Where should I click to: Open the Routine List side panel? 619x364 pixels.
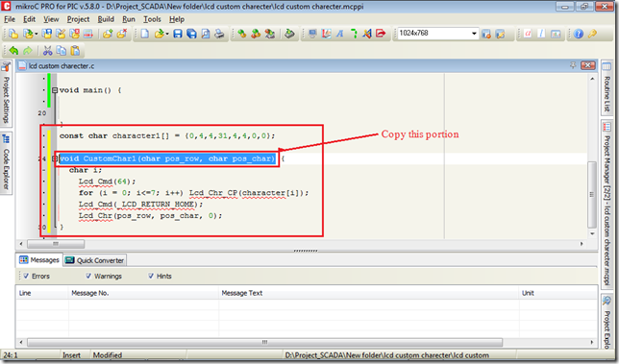(x=607, y=88)
